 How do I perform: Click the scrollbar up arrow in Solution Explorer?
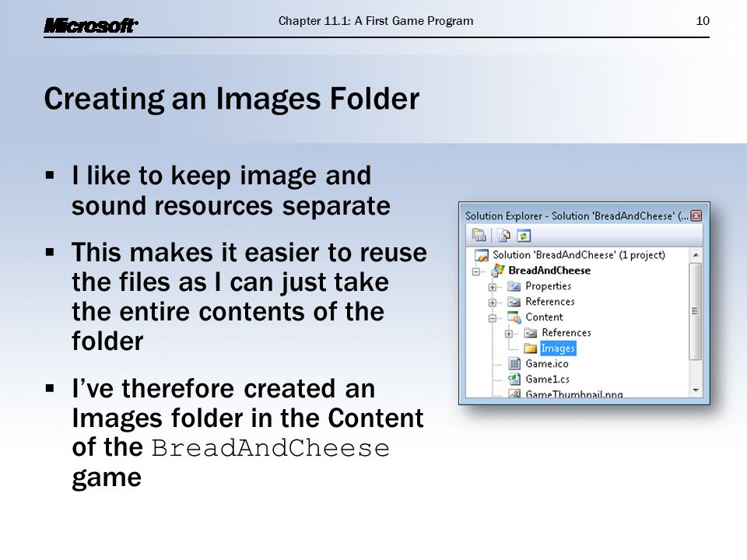[x=696, y=255]
